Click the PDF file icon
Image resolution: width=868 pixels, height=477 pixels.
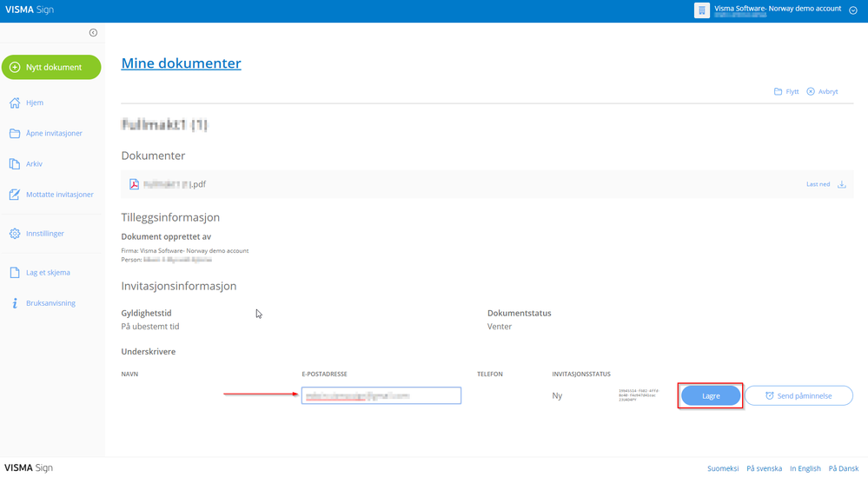pos(134,184)
